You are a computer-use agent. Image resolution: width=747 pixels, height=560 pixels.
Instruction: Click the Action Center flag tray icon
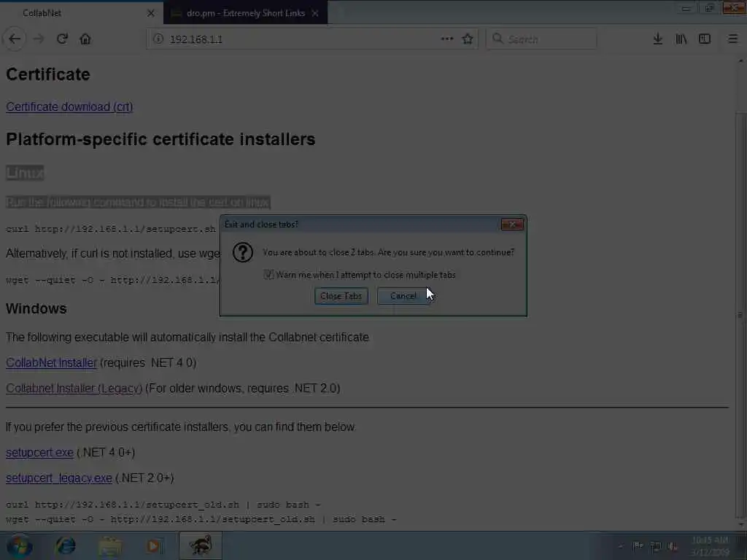pos(638,546)
